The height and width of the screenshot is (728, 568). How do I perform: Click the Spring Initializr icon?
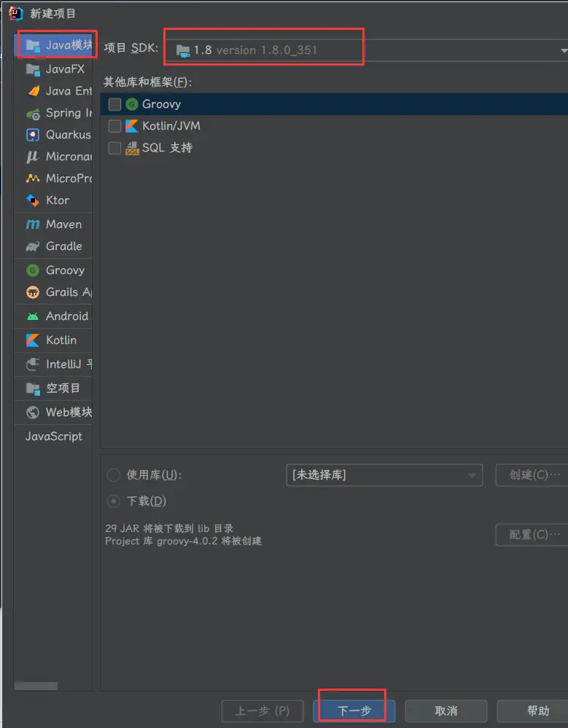pos(33,113)
